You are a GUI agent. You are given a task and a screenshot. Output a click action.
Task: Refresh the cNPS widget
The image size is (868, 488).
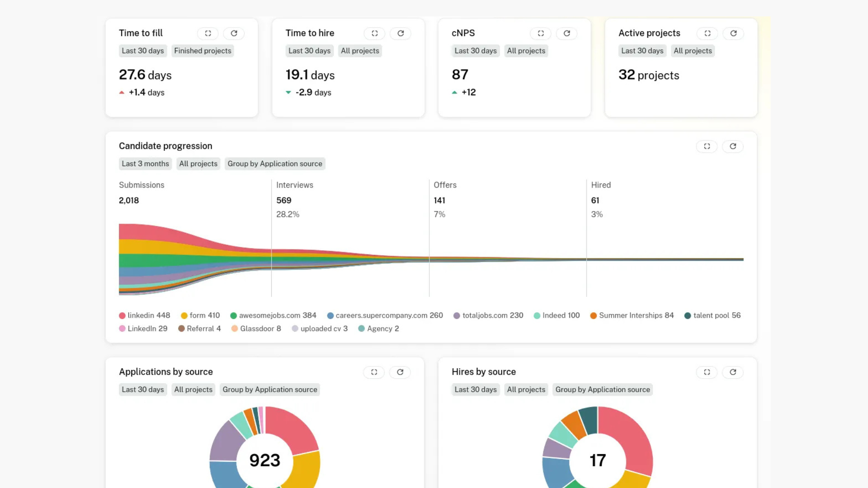(x=566, y=33)
